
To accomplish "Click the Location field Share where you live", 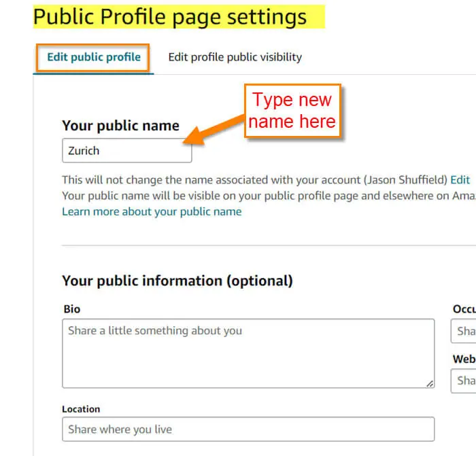I will (248, 429).
